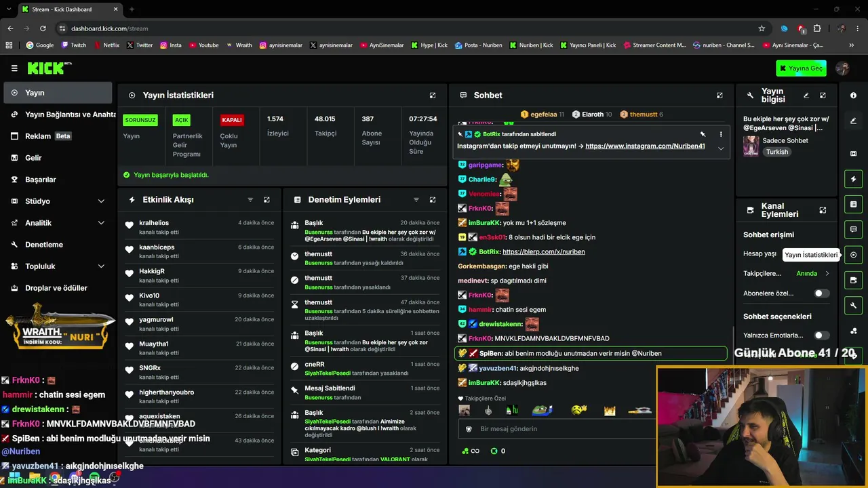Click the pencil edit icon in the right rail
The width and height of the screenshot is (868, 488).
[x=853, y=121]
